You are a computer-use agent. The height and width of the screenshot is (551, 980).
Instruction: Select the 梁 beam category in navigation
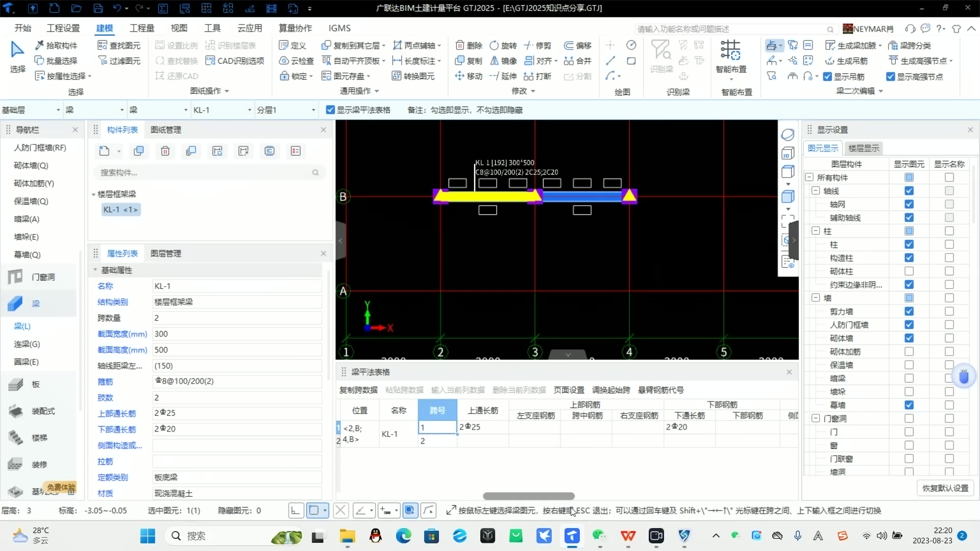(x=35, y=304)
